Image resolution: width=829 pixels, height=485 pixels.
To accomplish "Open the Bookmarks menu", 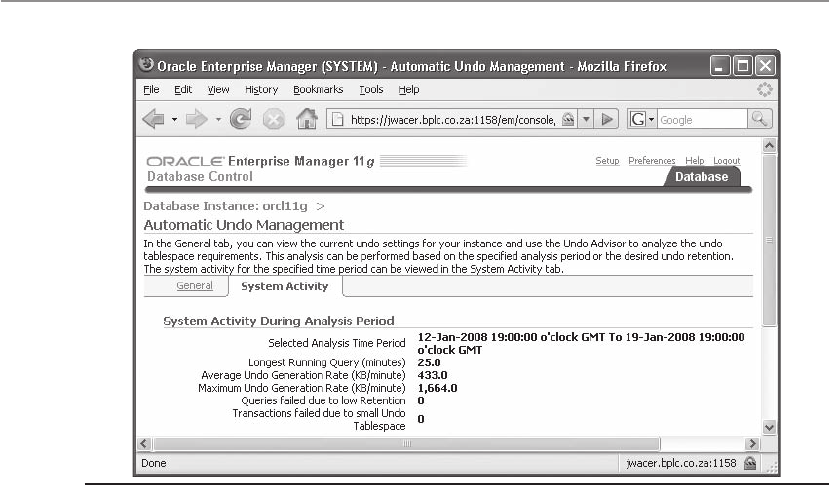I will pyautogui.click(x=318, y=89).
